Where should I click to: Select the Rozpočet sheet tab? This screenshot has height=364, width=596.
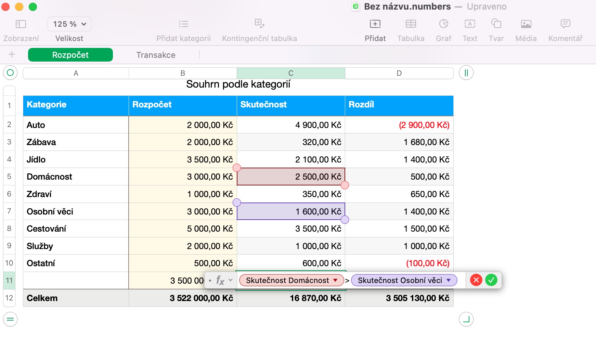click(70, 55)
